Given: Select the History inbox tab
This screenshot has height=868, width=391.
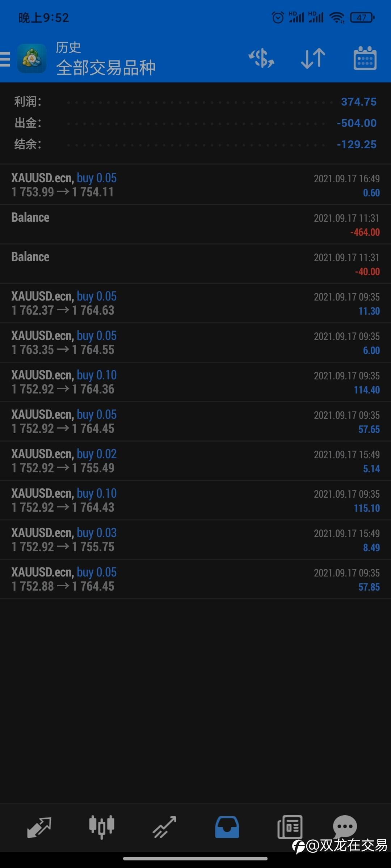Looking at the screenshot, I should point(227,827).
